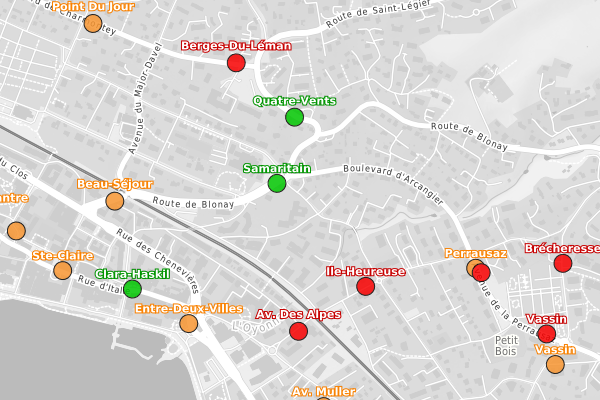Select the green Clara-Haskil marker
The width and height of the screenshot is (600, 400).
coord(132,289)
